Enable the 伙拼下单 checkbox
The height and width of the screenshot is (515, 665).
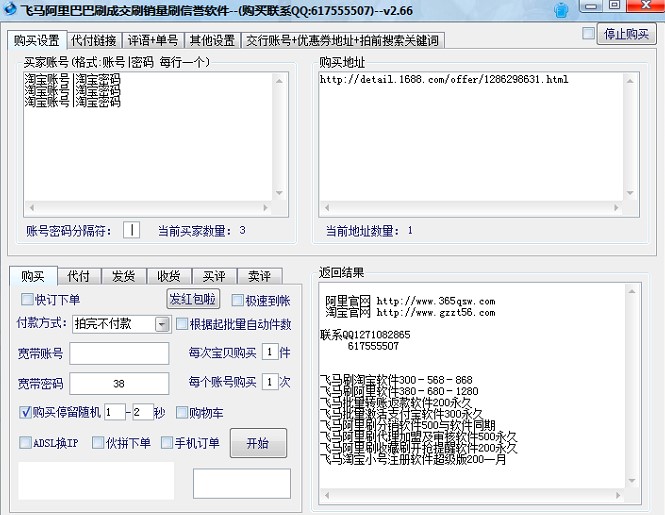coord(98,443)
